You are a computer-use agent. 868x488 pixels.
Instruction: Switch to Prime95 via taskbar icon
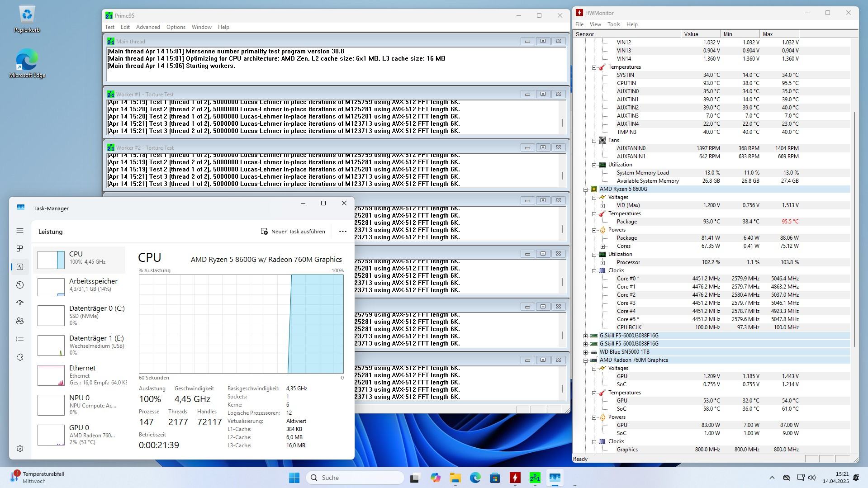click(535, 478)
